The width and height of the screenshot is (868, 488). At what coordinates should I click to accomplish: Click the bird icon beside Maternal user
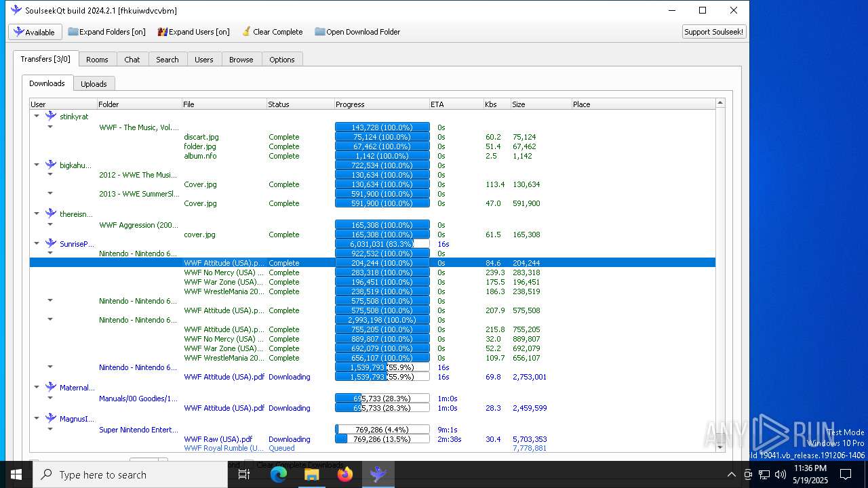51,387
